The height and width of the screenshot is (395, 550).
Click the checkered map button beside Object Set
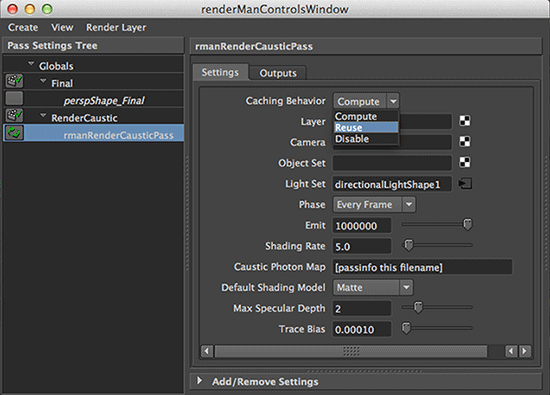tap(465, 162)
